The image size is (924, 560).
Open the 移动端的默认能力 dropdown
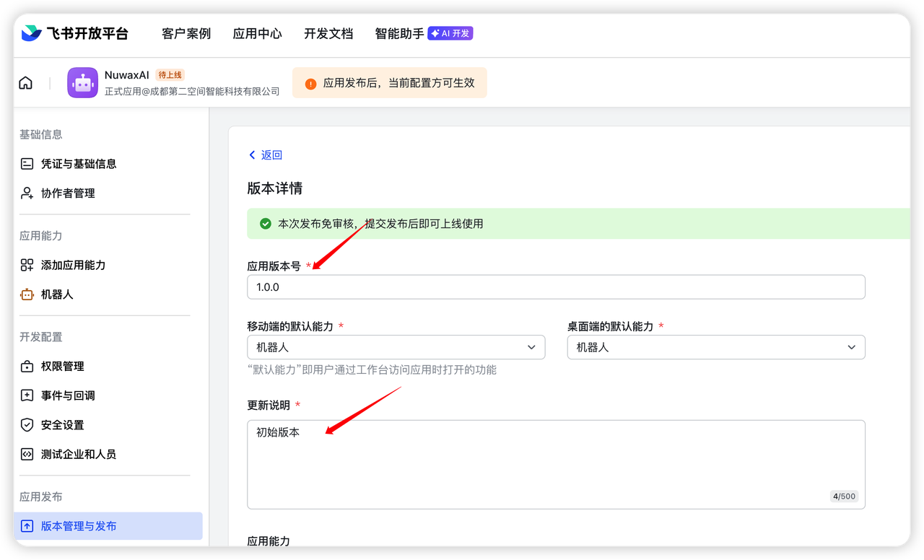pos(396,347)
